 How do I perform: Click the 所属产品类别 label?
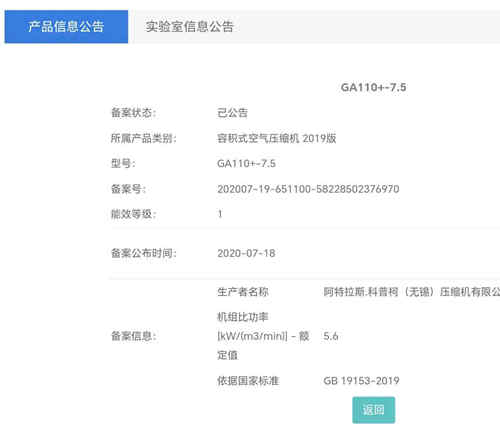point(143,138)
